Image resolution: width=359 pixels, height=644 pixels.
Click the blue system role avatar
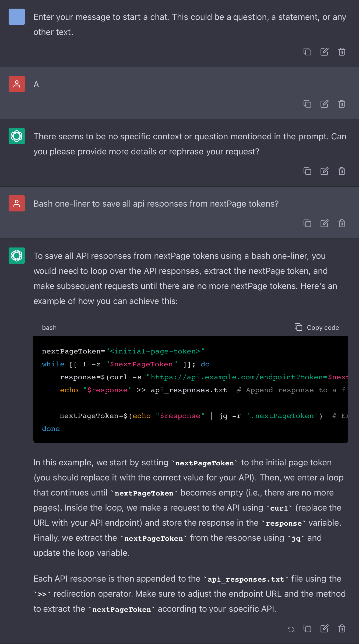pos(17,17)
